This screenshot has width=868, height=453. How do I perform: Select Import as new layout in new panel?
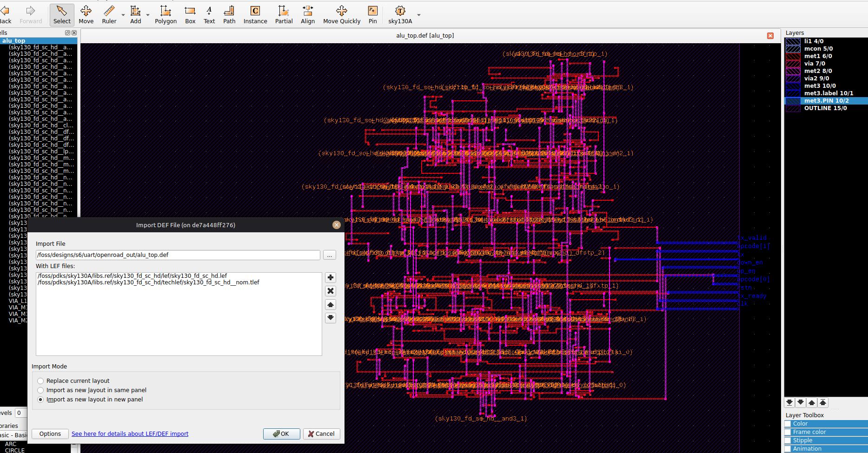(40, 400)
